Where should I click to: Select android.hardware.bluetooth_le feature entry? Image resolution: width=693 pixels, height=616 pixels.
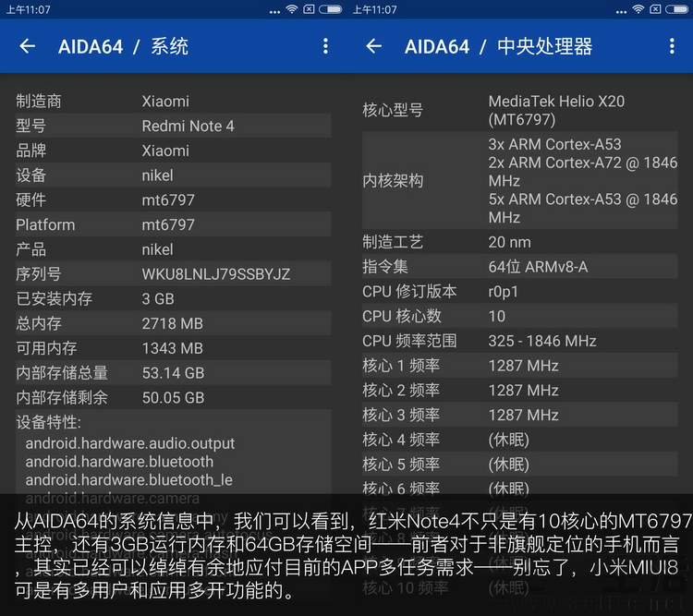(x=129, y=480)
